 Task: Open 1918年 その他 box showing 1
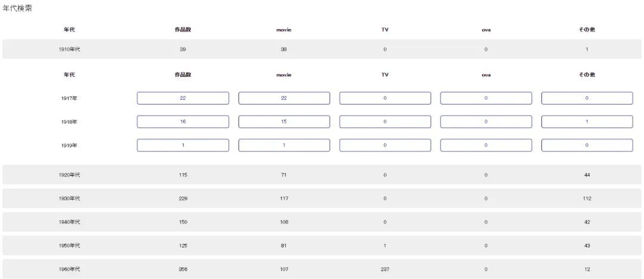[587, 122]
